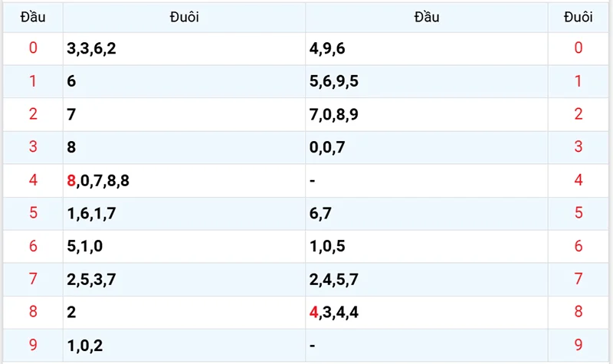Select the cell with values 1,0,5
Image resolution: width=613 pixels, height=364 pixels.
point(327,247)
